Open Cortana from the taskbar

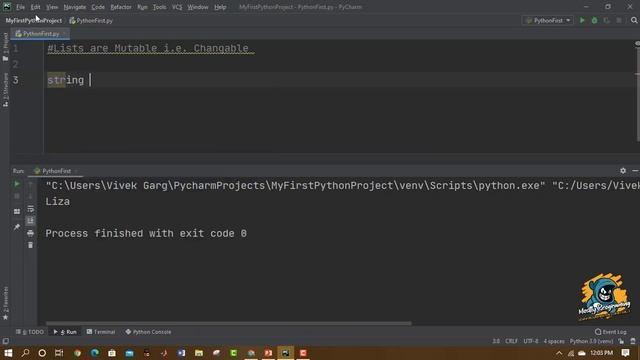(x=42, y=353)
